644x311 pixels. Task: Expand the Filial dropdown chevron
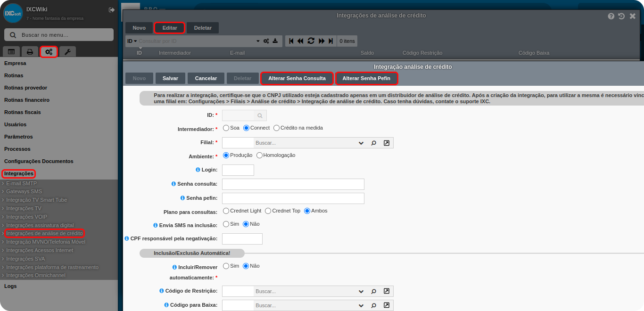pyautogui.click(x=361, y=143)
